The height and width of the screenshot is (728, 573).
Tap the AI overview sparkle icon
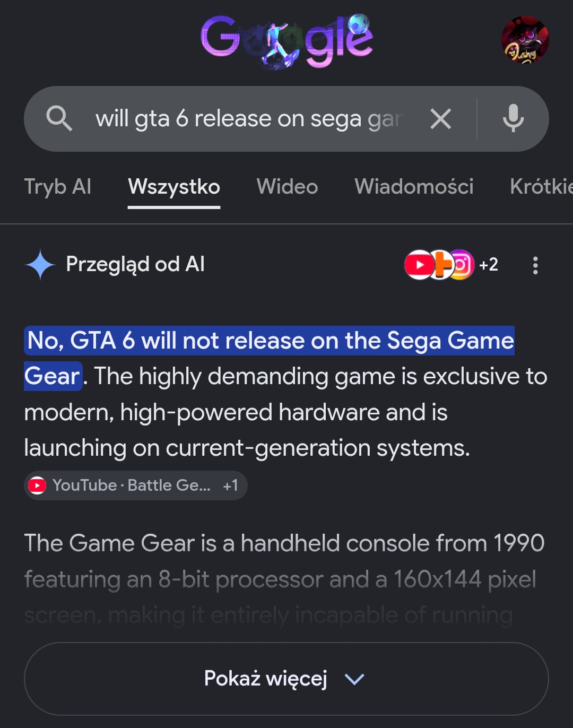(x=40, y=264)
